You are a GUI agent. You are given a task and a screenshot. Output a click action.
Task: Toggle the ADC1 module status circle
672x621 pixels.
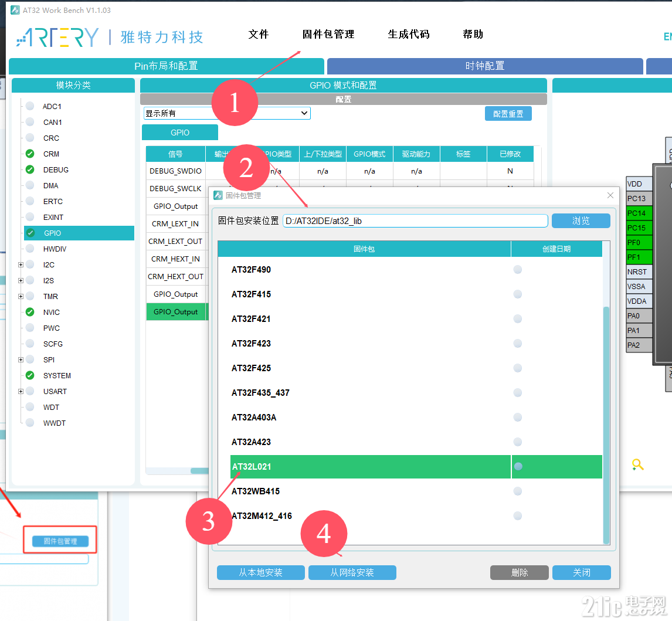[30, 106]
